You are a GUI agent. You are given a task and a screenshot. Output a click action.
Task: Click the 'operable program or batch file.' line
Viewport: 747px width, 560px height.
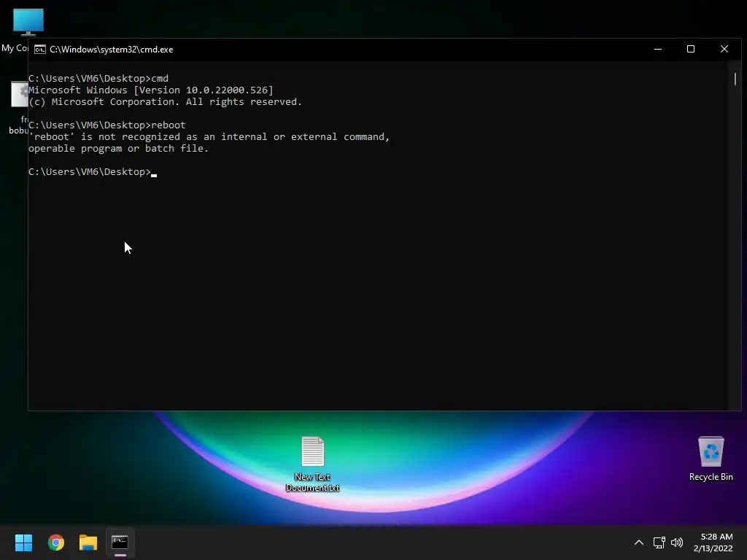pyautogui.click(x=118, y=149)
